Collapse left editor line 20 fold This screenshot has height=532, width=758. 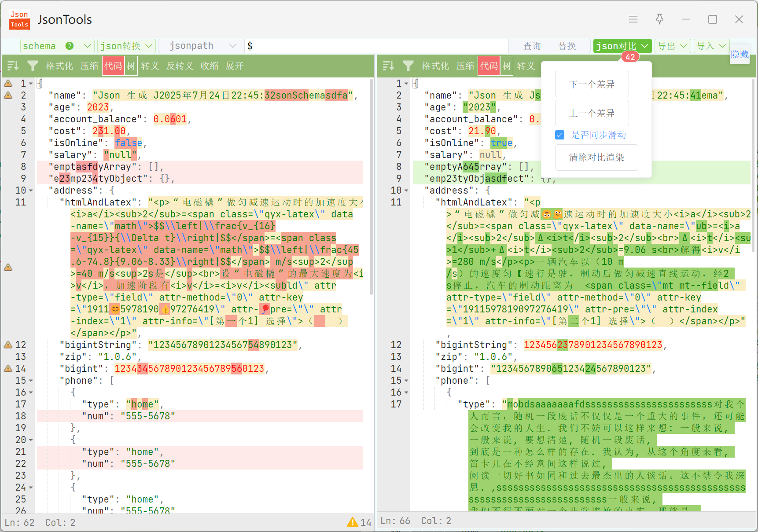(31, 440)
